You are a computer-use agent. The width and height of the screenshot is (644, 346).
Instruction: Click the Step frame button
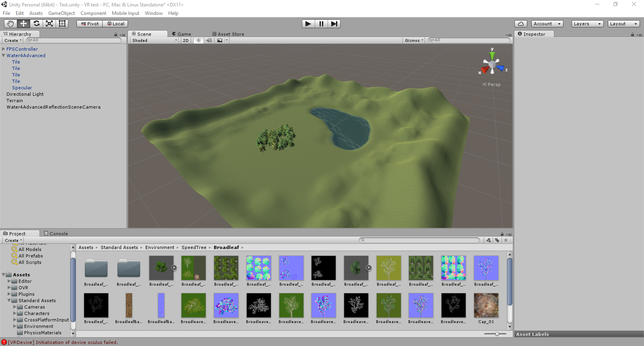pos(334,24)
